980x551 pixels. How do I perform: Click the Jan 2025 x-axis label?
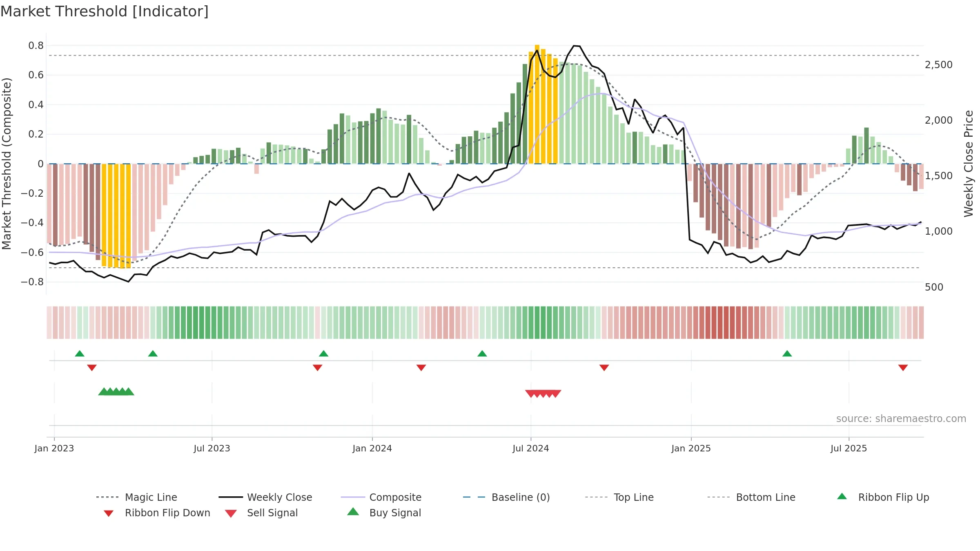coord(691,449)
